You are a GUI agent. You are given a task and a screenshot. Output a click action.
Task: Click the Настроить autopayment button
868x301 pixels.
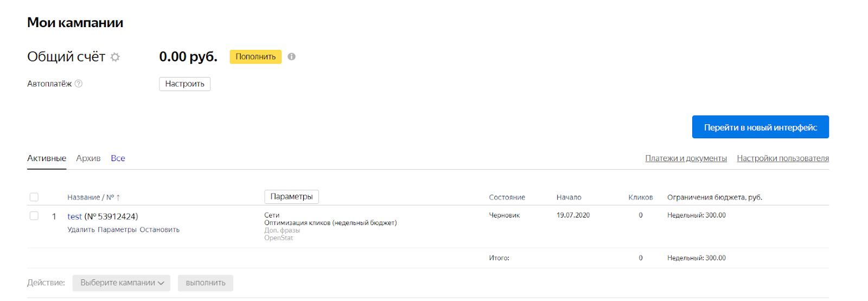184,84
